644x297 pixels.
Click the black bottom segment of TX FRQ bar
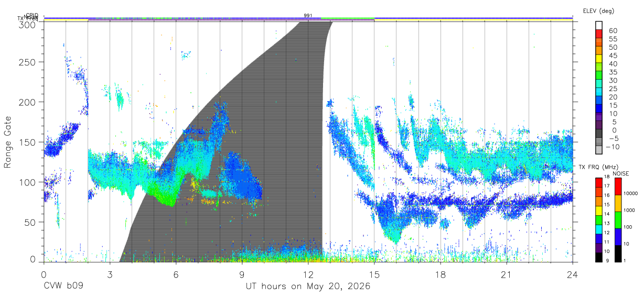pos(599,256)
